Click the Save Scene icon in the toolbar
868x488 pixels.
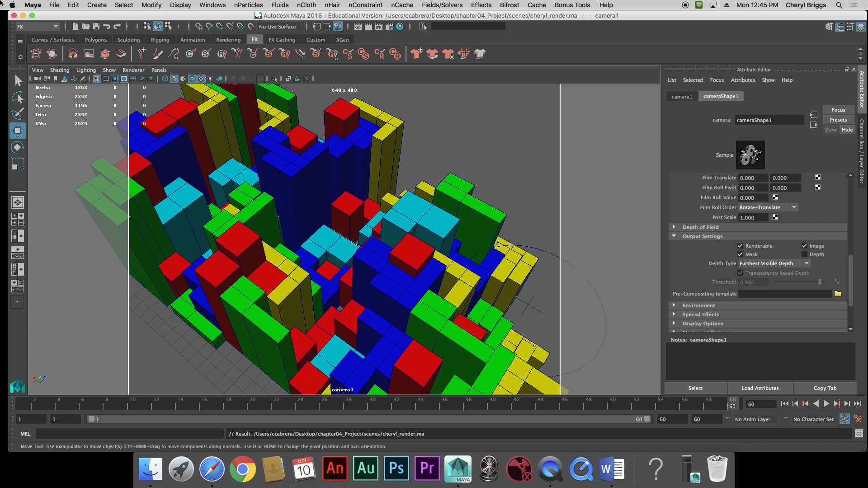[x=96, y=26]
